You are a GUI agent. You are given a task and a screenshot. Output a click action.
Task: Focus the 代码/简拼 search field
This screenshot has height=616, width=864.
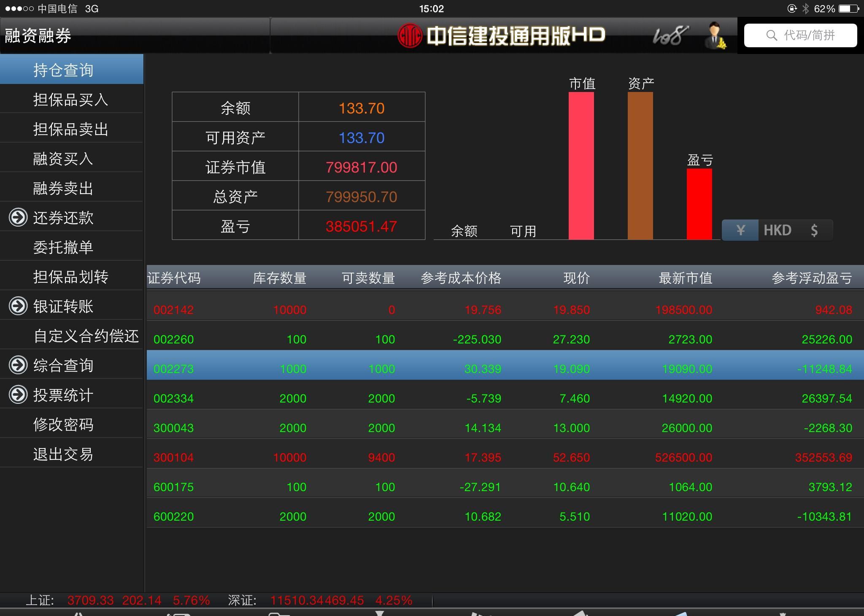point(800,35)
